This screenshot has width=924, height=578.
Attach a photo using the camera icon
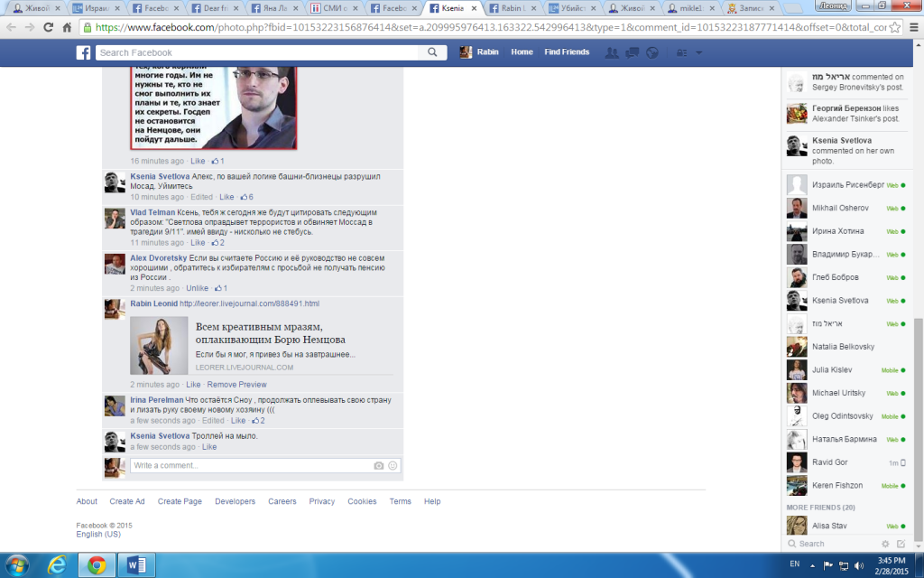coord(378,465)
